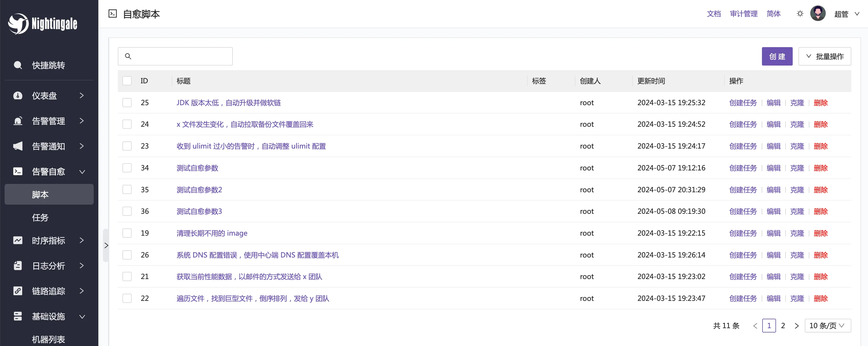This screenshot has width=868, height=346.
Task: Open script '测试自愈参数3'
Action: pos(199,212)
